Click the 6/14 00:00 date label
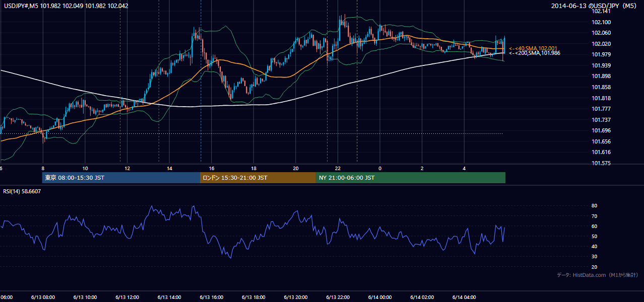Image resolution: width=644 pixels, height=302 pixels. point(380,297)
